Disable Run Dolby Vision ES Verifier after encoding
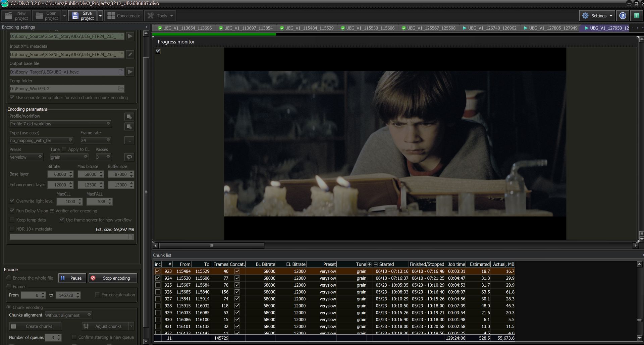Screen dimensions: 644x345 pyautogui.click(x=12, y=211)
